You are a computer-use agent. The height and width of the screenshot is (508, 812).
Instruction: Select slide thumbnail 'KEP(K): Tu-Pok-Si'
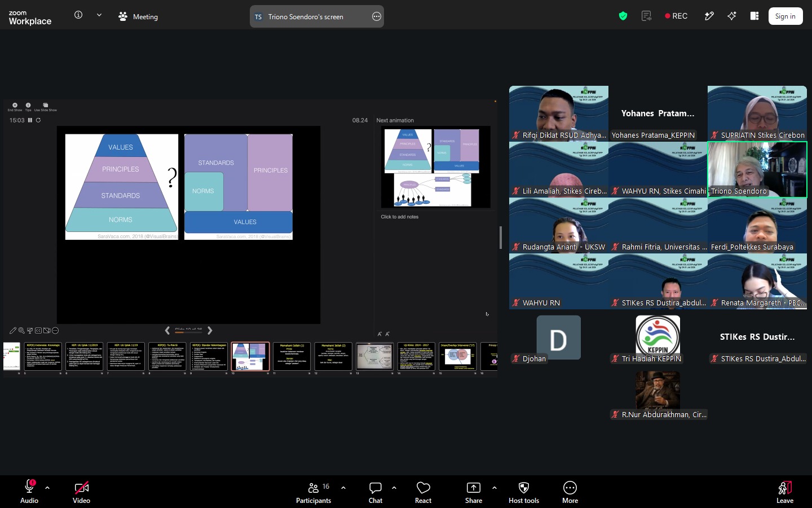pyautogui.click(x=167, y=357)
